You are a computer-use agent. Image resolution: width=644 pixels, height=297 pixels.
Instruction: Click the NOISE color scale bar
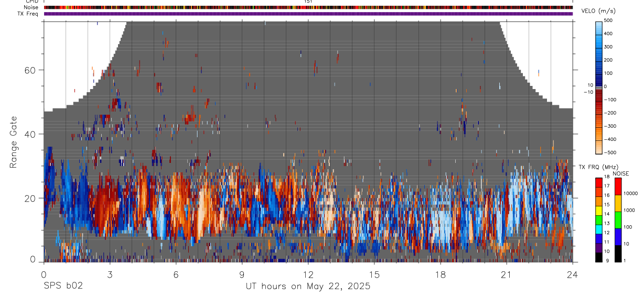[617, 220]
